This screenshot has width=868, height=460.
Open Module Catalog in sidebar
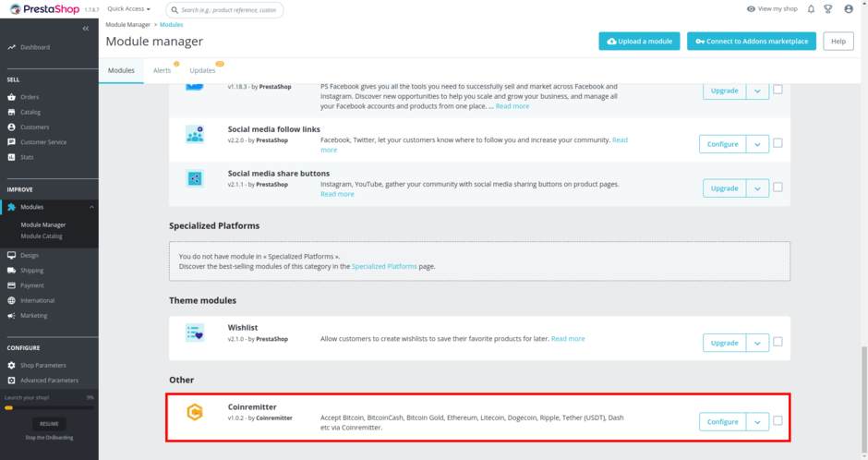pos(42,236)
